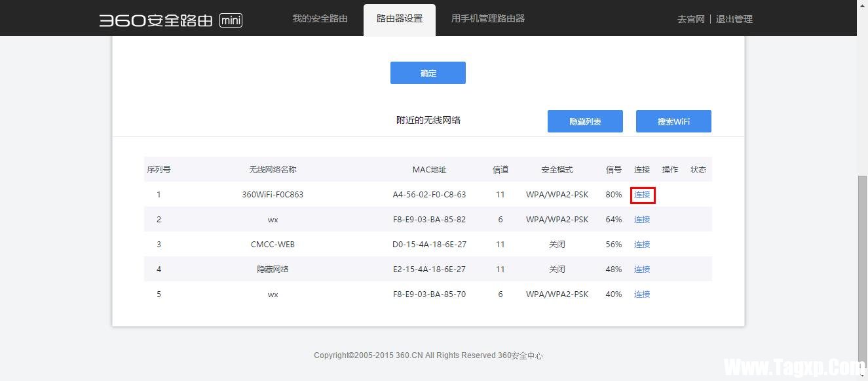Click the 40% signal value
The image size is (868, 381).
click(614, 294)
